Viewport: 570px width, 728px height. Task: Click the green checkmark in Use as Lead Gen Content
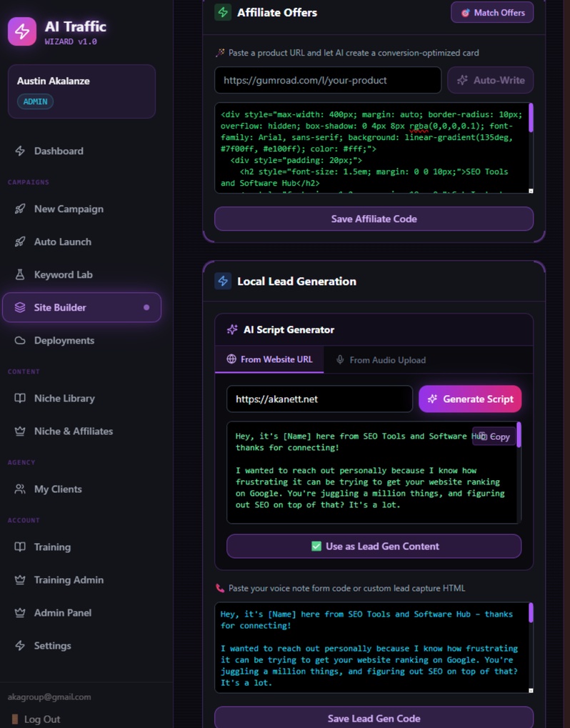click(x=316, y=547)
